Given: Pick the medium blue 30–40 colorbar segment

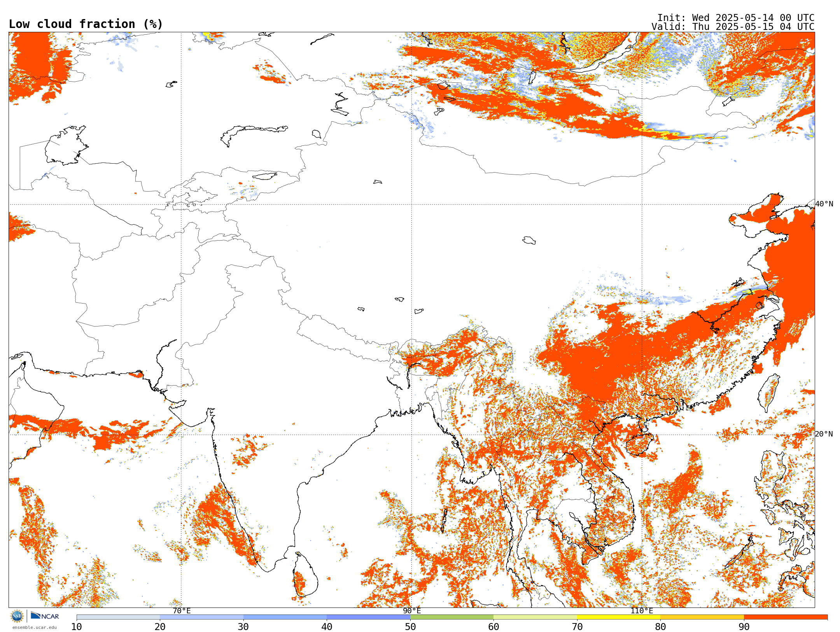Looking at the screenshot, I should point(285,617).
